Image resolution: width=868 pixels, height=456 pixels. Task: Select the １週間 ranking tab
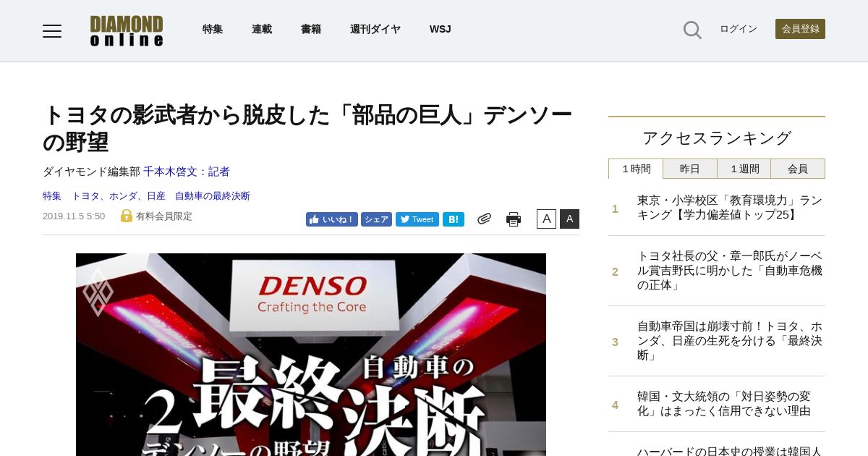[744, 169]
